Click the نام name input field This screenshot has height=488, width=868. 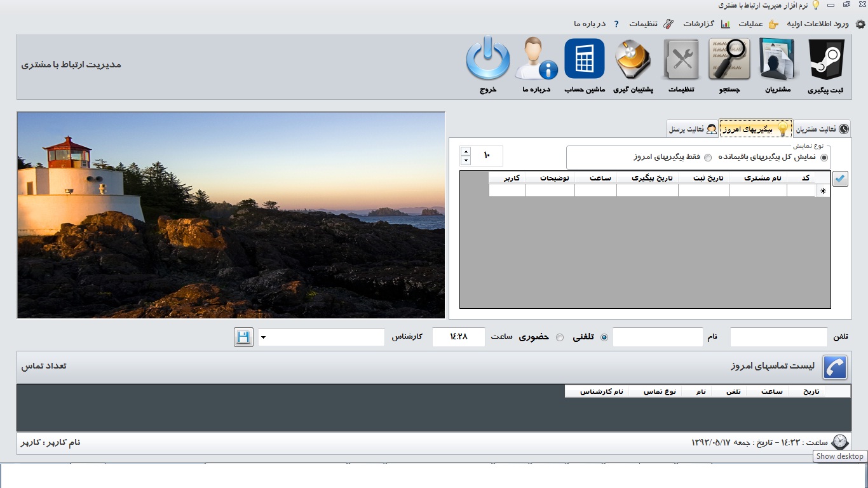tap(658, 337)
